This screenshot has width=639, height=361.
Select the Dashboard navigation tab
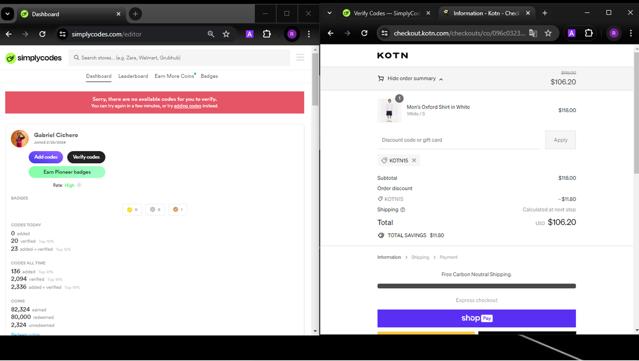99,76
